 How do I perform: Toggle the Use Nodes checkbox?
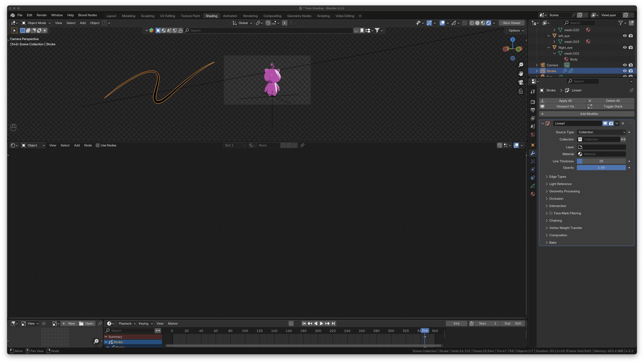[98, 145]
